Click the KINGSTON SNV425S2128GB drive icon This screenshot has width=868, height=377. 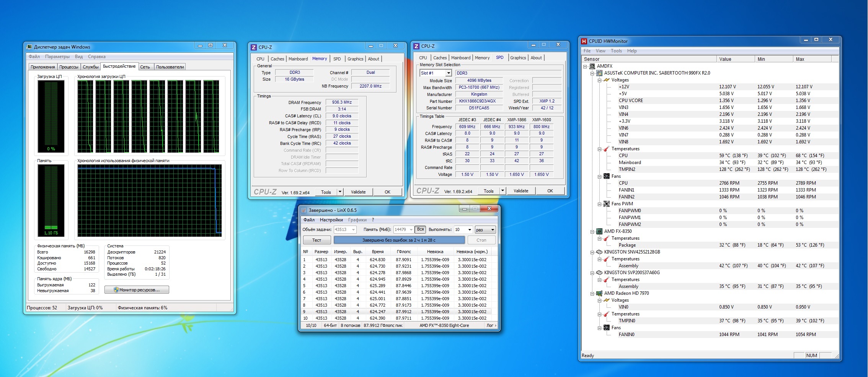[x=599, y=252]
